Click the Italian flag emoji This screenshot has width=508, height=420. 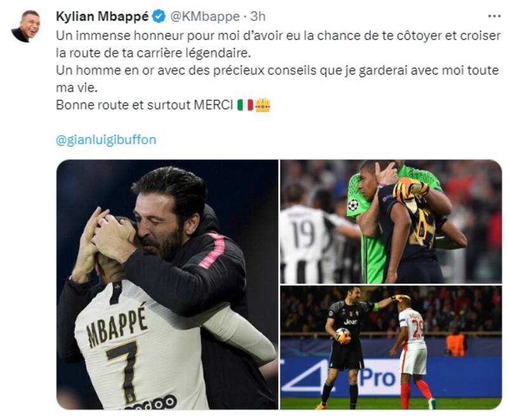click(x=245, y=105)
